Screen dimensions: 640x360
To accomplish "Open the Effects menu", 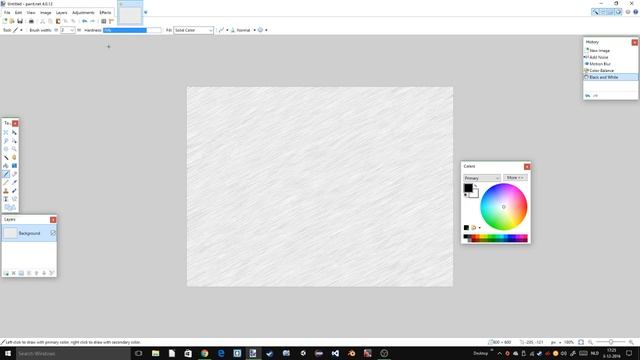I will (x=105, y=13).
